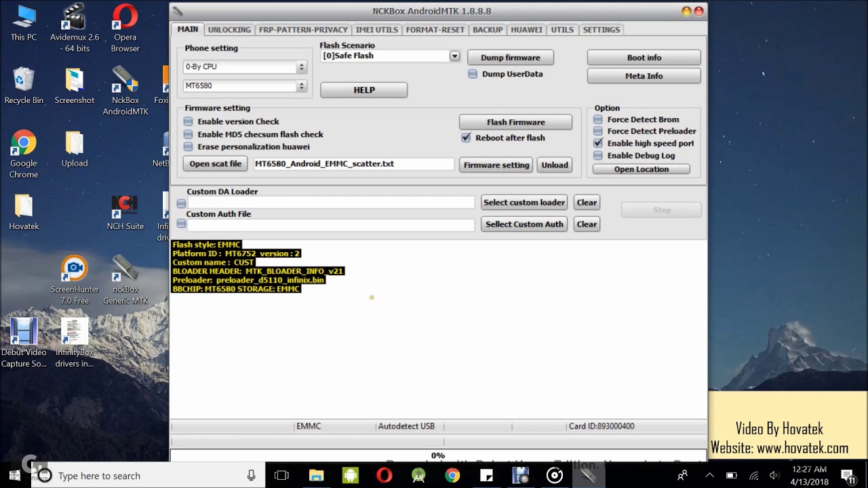This screenshot has height=488, width=868.
Task: Open the MT6580 chipset dropdown
Action: [245, 86]
